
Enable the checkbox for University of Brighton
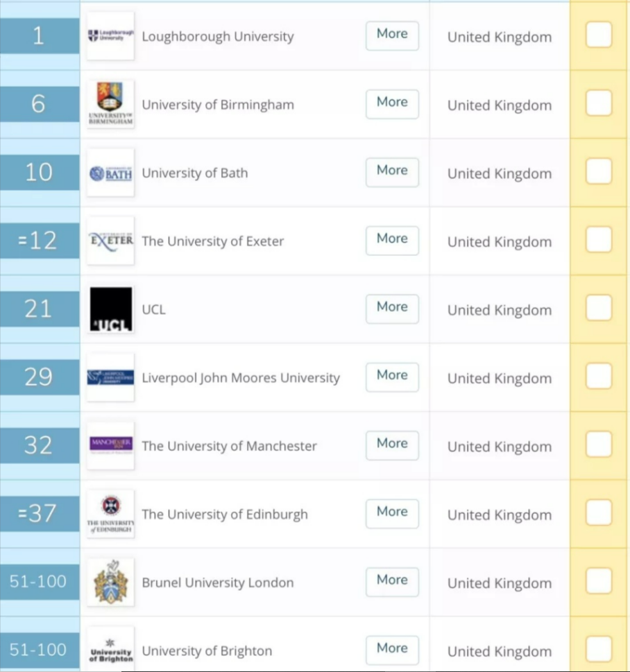click(598, 649)
